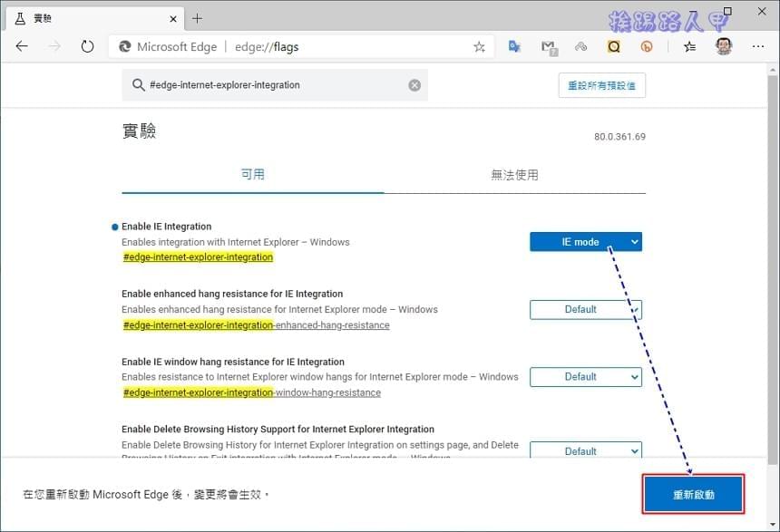Switch to the 可用 tab
The image size is (780, 532).
point(253,175)
